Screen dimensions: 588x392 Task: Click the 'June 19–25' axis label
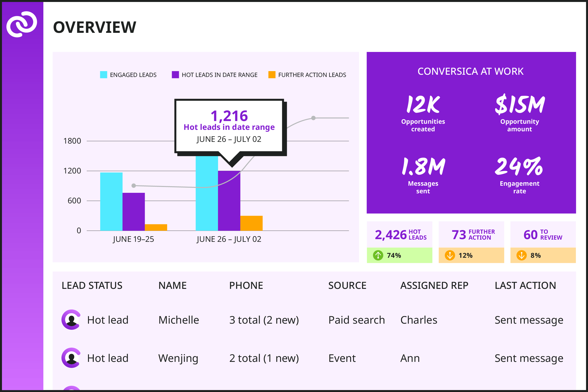(x=133, y=239)
